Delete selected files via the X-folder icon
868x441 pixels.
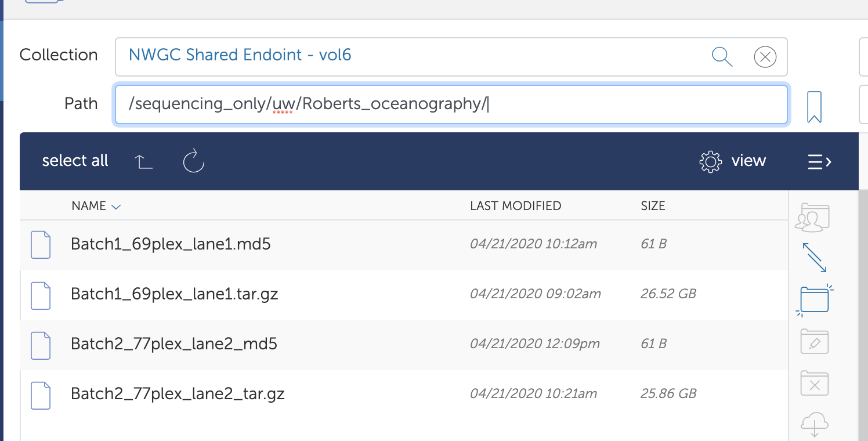pos(814,383)
